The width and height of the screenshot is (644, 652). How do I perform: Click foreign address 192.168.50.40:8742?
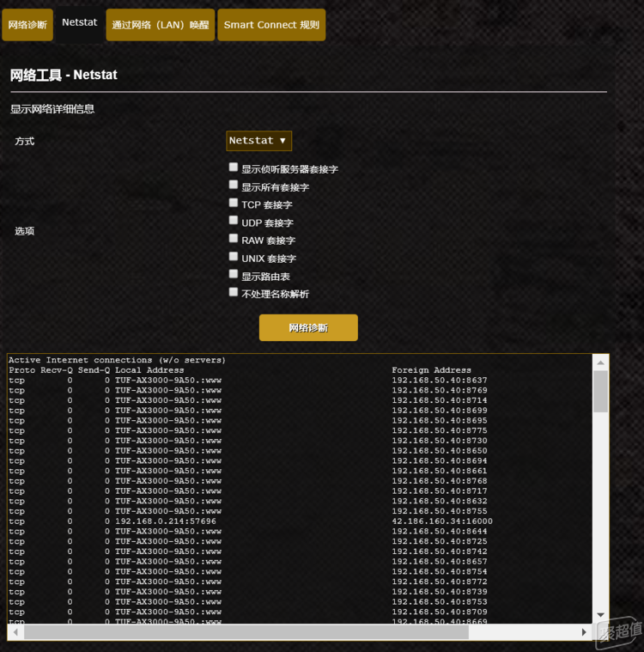[x=440, y=551]
